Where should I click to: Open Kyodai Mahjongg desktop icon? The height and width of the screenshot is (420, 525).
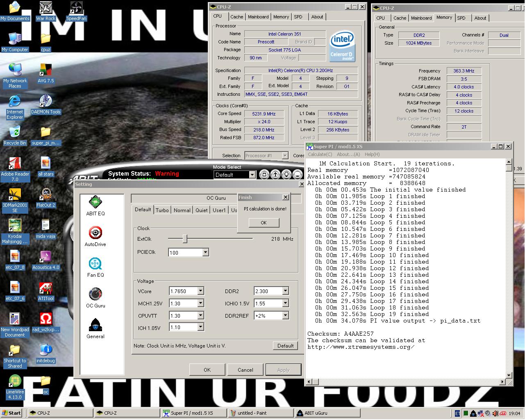(15, 232)
